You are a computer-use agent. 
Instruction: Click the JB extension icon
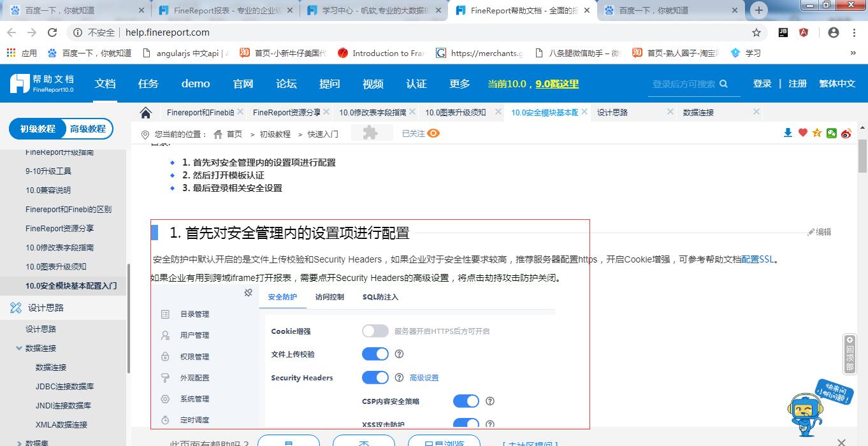coord(784,32)
